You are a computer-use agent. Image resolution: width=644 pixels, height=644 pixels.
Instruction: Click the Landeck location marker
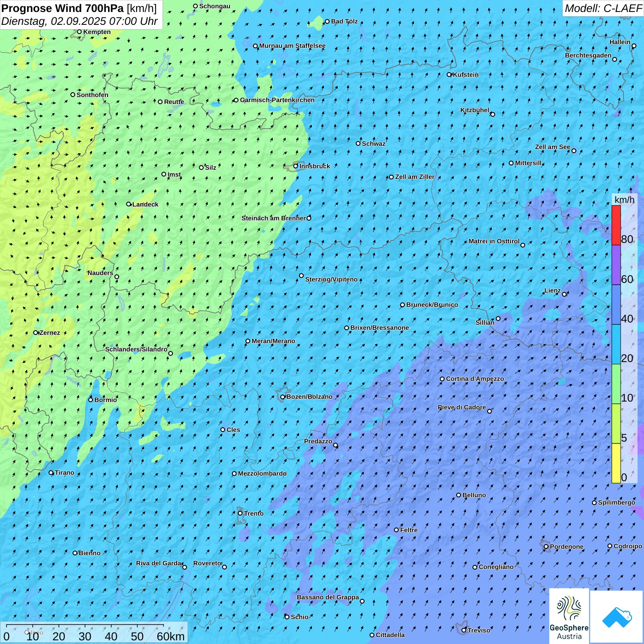coord(129,204)
